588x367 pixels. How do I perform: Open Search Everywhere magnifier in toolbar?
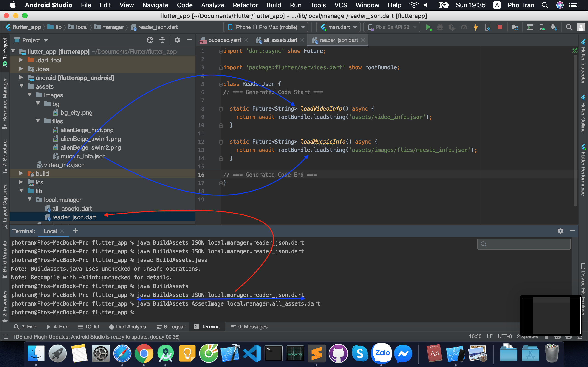pyautogui.click(x=569, y=27)
